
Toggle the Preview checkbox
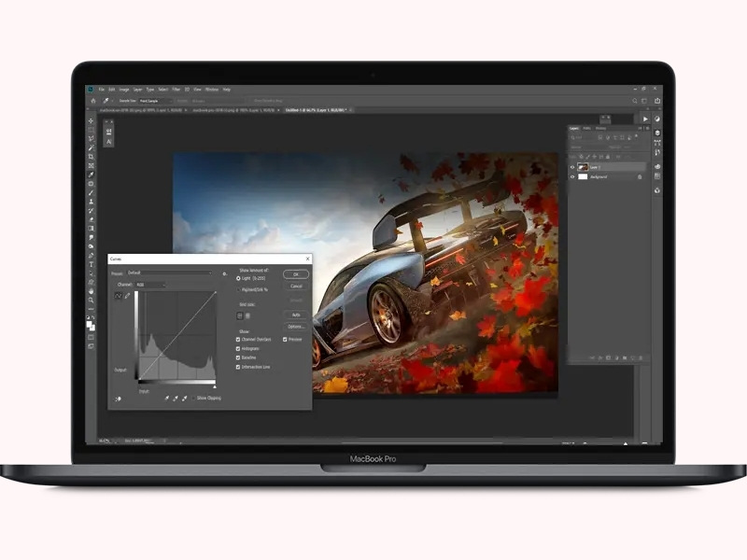point(285,340)
